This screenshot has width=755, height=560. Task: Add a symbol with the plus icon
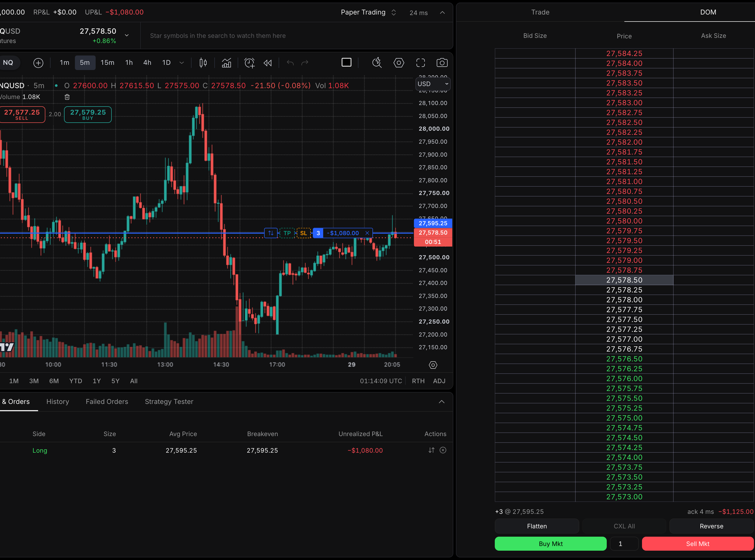pyautogui.click(x=38, y=63)
